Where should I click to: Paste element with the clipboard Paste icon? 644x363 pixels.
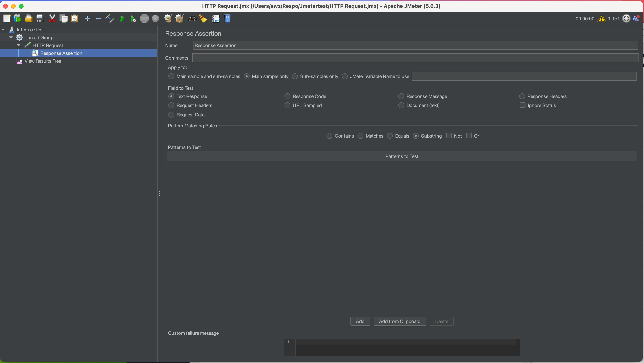pos(75,18)
